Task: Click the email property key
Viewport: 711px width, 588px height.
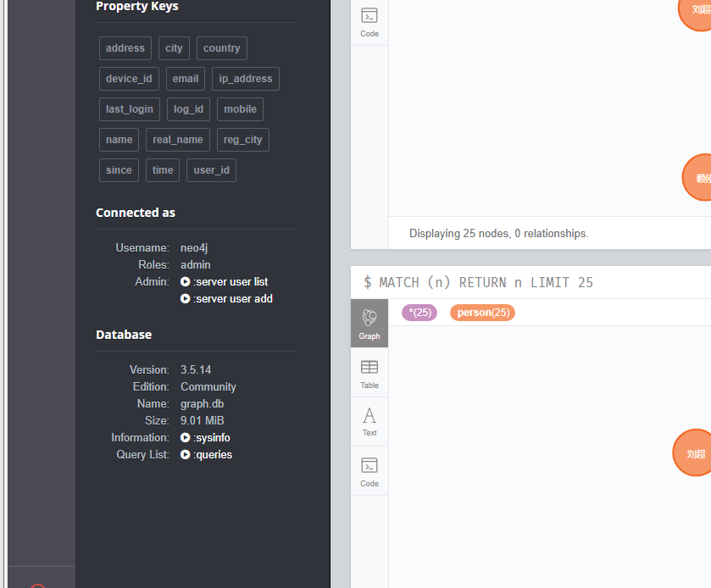Action: (186, 79)
